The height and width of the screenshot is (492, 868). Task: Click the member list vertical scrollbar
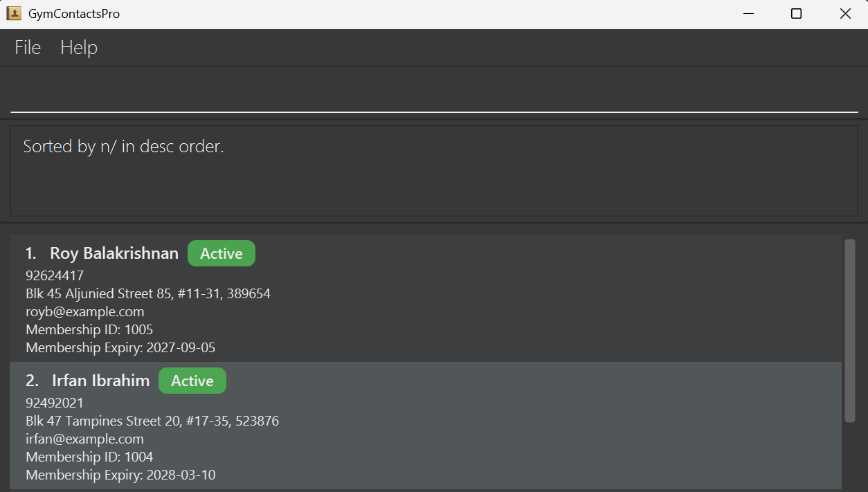850,330
